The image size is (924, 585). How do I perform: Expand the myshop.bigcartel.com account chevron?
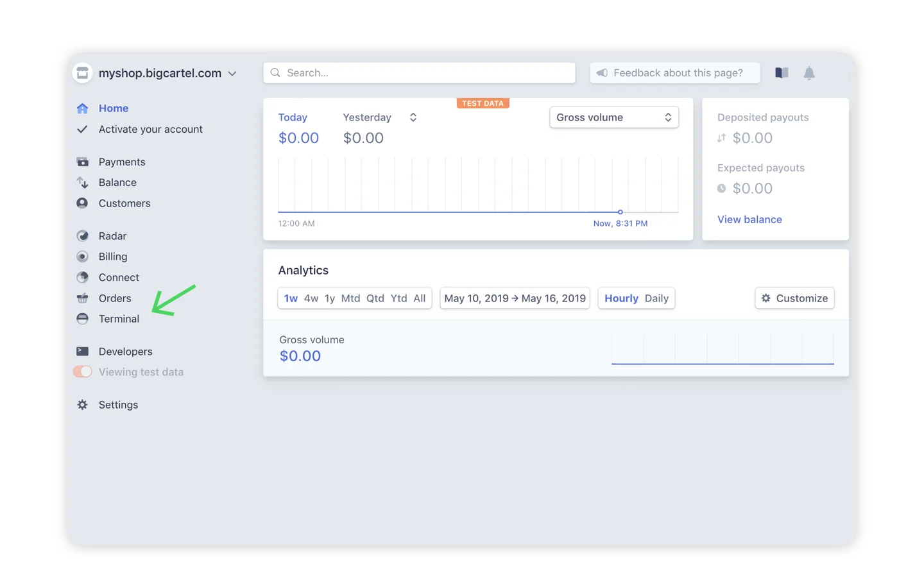[232, 74]
